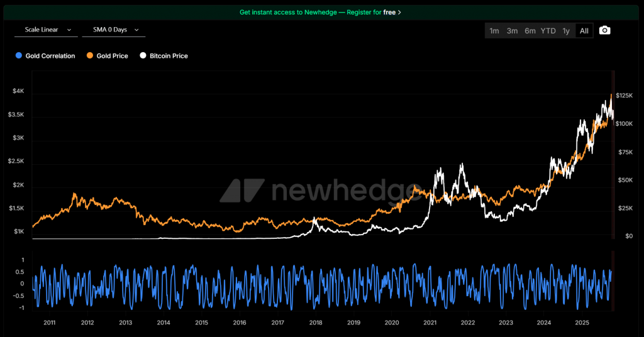
Task: Toggle the Gold Correlation legend label
Action: pos(50,56)
